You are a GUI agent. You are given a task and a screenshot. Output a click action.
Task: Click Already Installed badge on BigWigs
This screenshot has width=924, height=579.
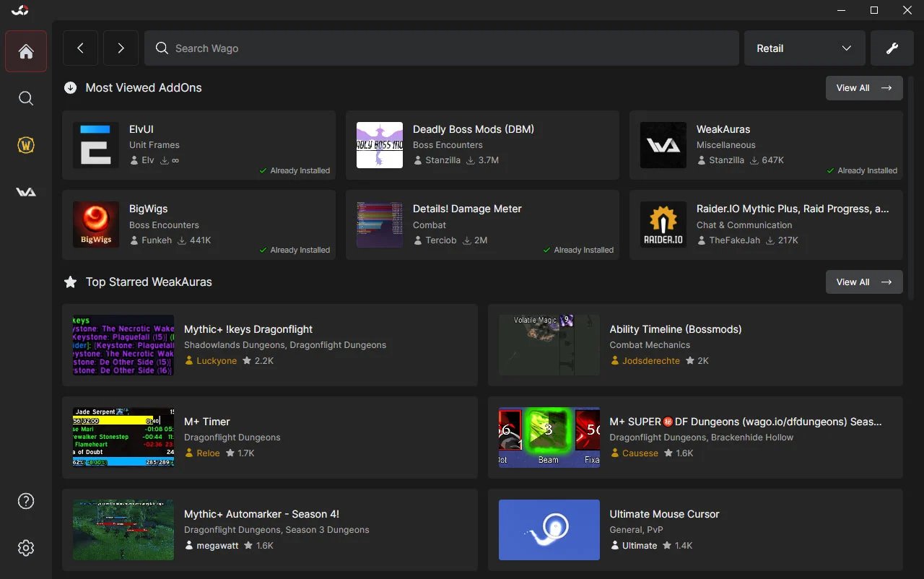pos(295,250)
